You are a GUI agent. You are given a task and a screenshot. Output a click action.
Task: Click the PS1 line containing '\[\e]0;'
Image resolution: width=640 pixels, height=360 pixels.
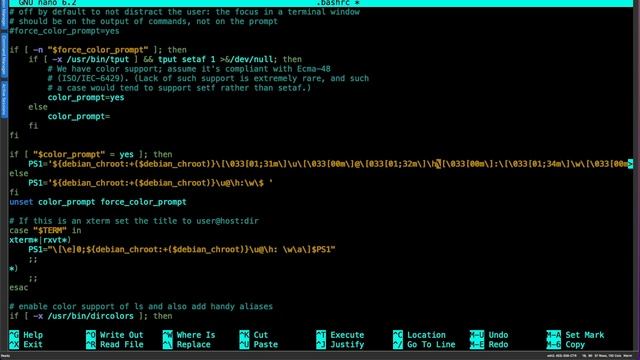coord(182,249)
